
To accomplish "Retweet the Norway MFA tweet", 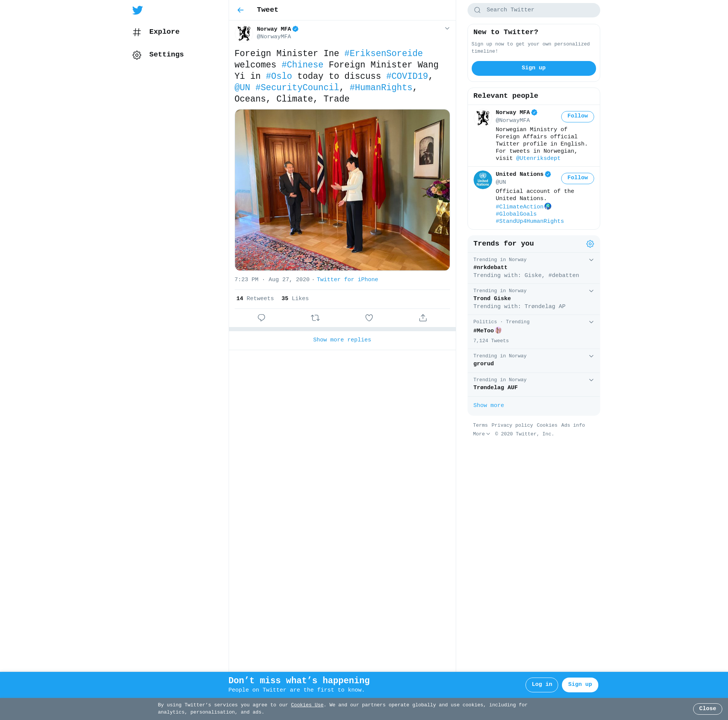I will [x=315, y=318].
